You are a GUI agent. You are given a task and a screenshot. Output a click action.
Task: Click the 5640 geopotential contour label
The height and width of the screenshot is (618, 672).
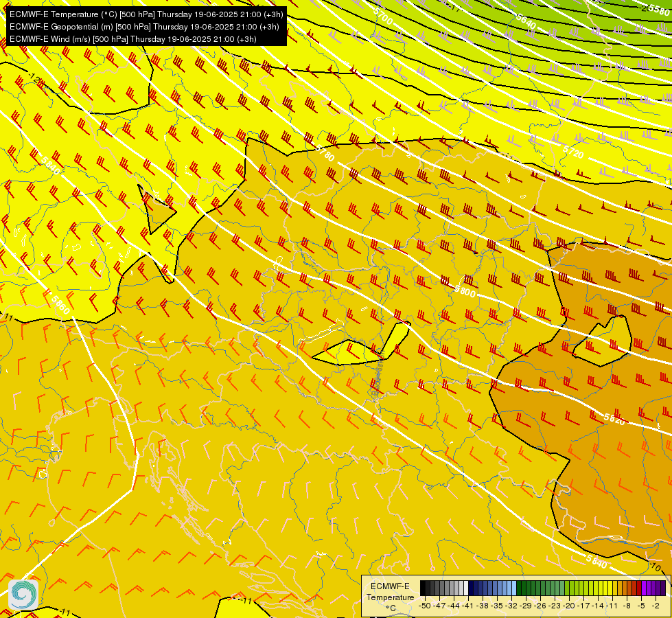coord(526,21)
